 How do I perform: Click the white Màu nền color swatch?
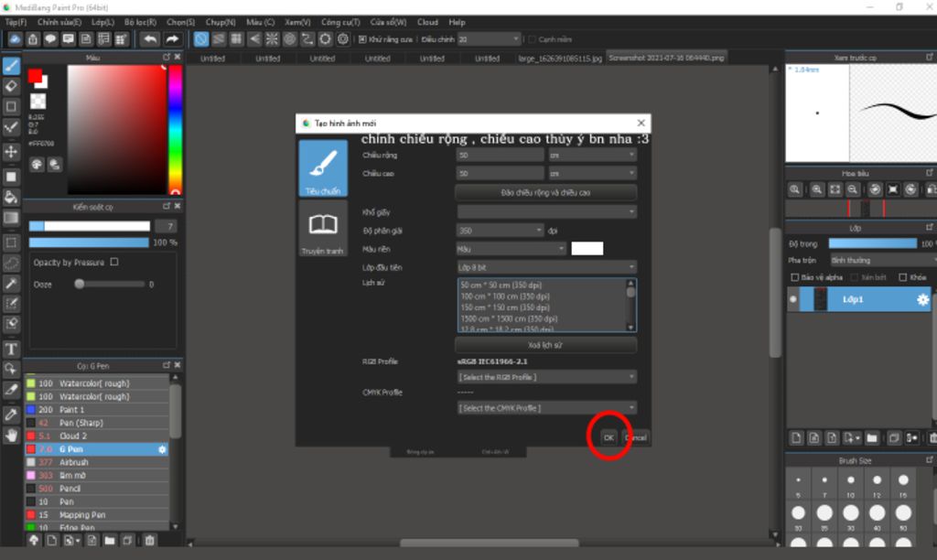coord(587,249)
